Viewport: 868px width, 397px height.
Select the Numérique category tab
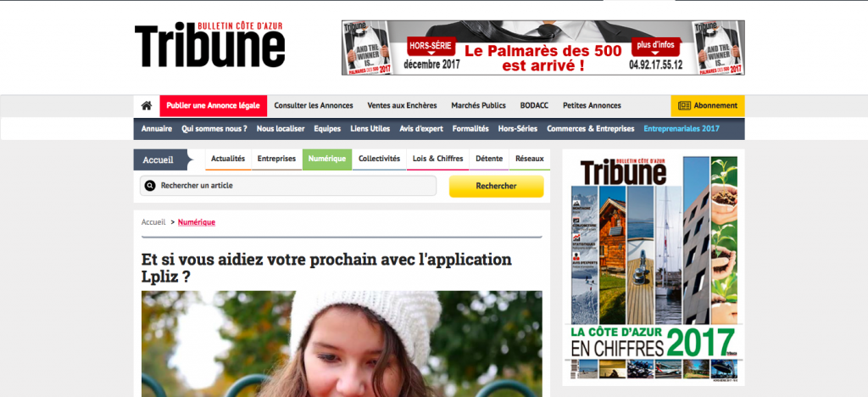[327, 159]
